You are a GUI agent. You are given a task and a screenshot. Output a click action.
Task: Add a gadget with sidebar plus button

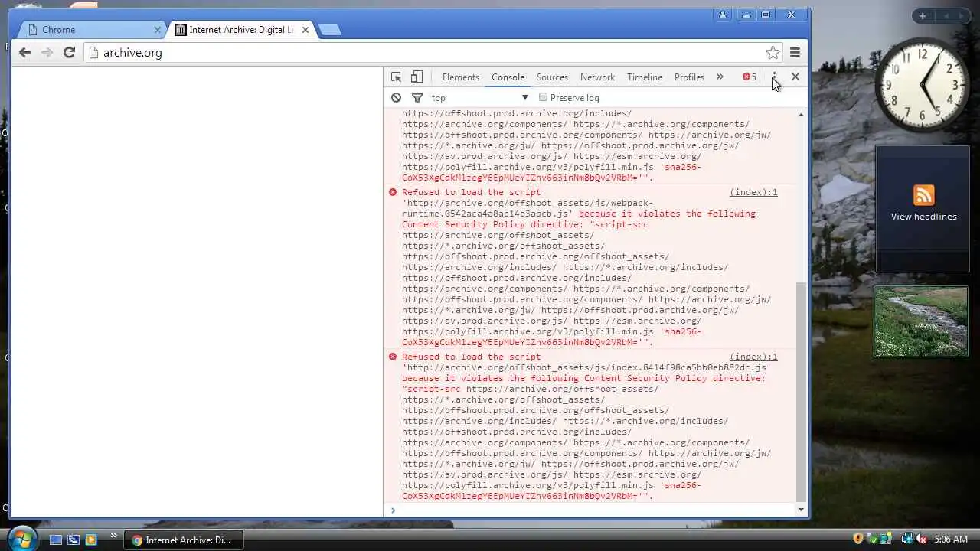(x=923, y=16)
